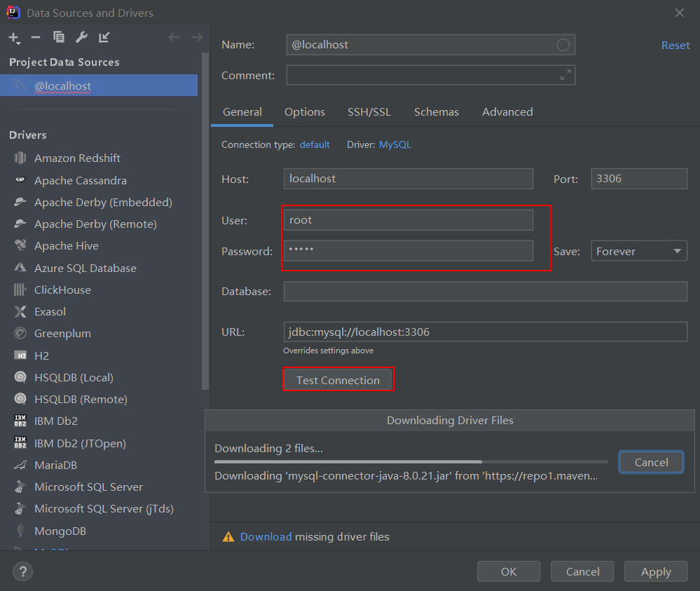The width and height of the screenshot is (700, 591).
Task: Click the Apache Derby (Remote) icon
Action: coord(20,224)
